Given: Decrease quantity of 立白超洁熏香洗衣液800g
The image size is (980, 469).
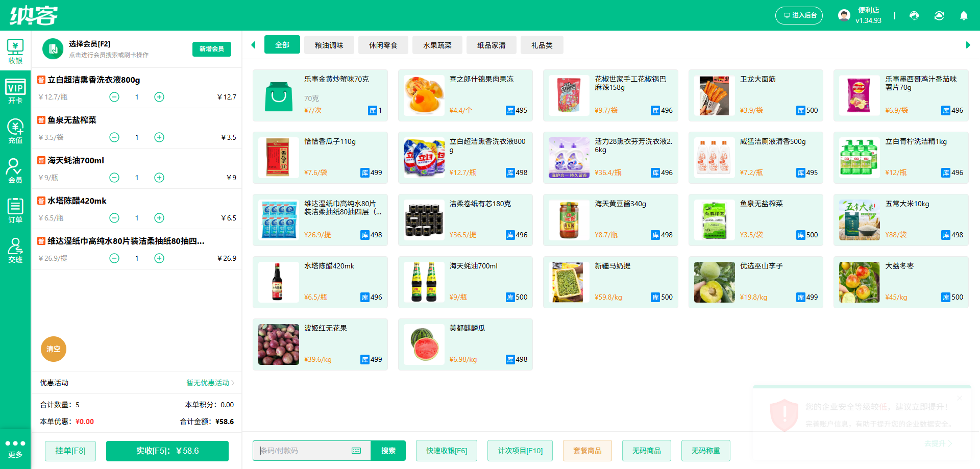Looking at the screenshot, I should coord(114,97).
